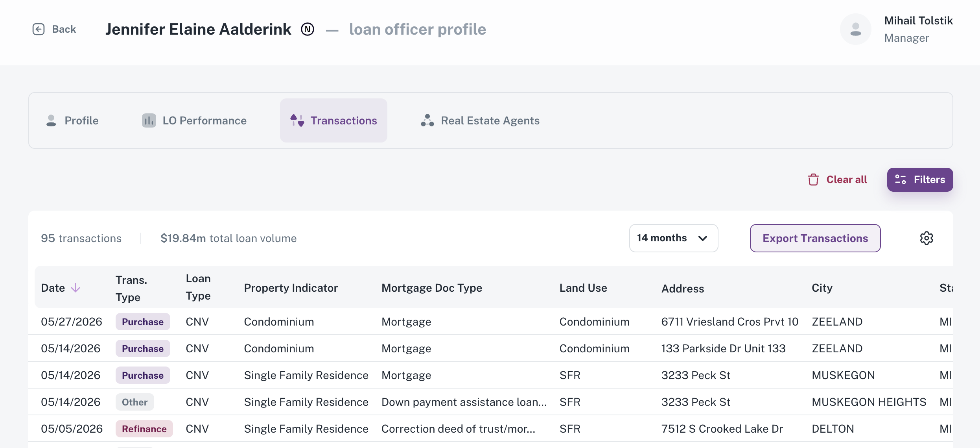This screenshot has height=448, width=980.
Task: Click the trash can icon for Clear all
Action: (813, 180)
